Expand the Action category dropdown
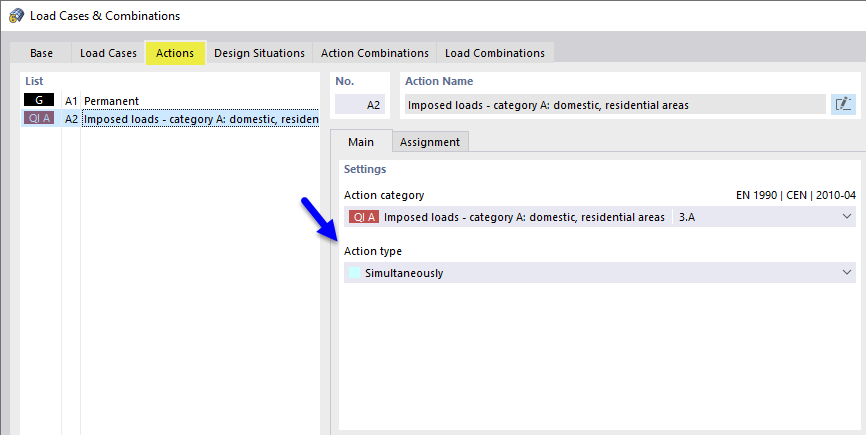 click(847, 217)
